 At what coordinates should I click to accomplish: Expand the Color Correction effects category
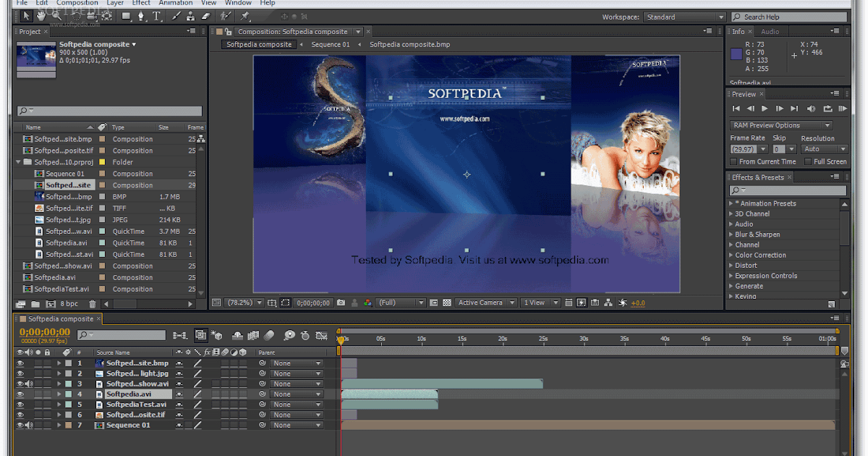(x=731, y=255)
